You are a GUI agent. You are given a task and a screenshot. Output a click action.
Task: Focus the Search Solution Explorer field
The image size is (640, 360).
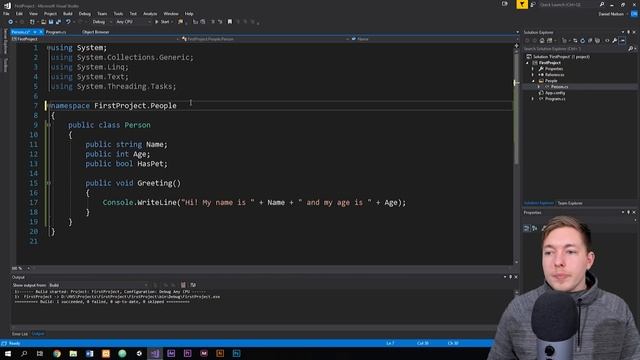575,49
